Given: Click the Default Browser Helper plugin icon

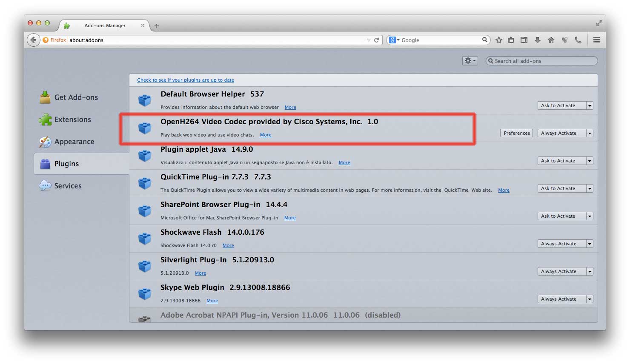Looking at the screenshot, I should (145, 100).
